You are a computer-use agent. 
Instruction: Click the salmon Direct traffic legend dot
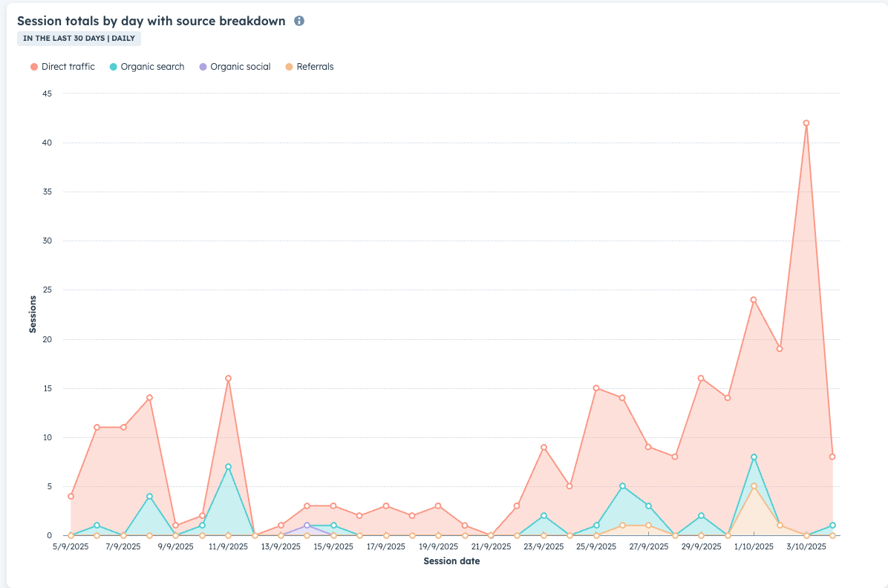point(34,67)
